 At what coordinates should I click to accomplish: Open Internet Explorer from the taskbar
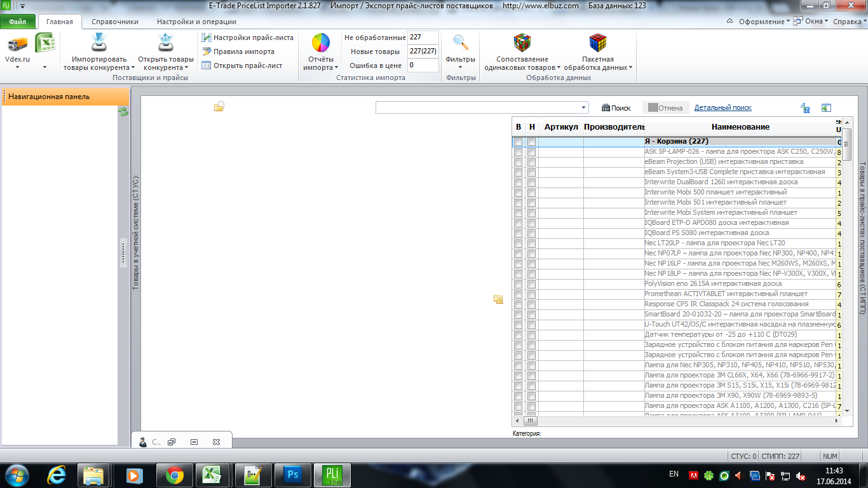coord(57,475)
